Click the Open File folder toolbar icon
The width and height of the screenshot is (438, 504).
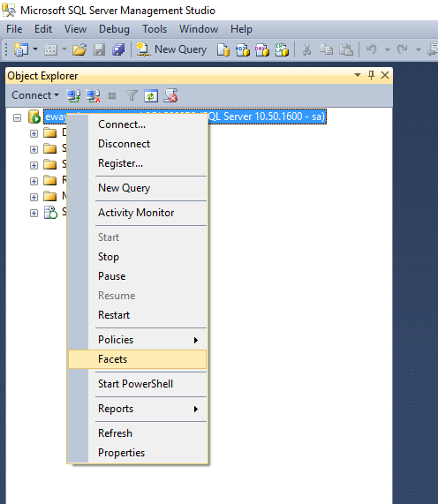click(x=79, y=49)
